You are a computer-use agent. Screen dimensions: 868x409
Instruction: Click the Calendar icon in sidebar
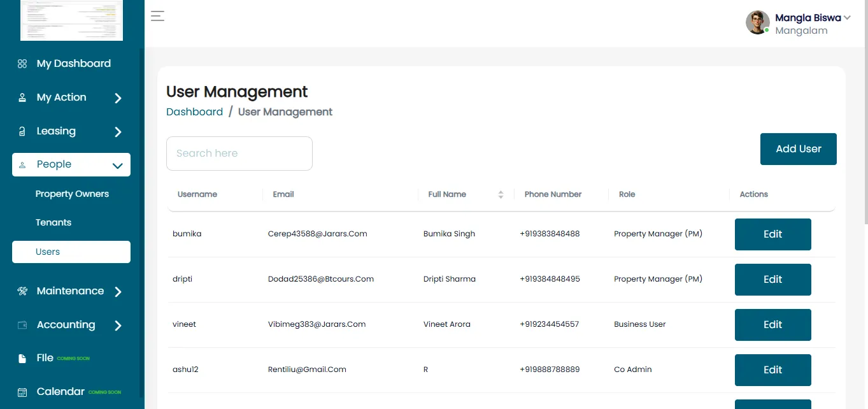click(22, 392)
